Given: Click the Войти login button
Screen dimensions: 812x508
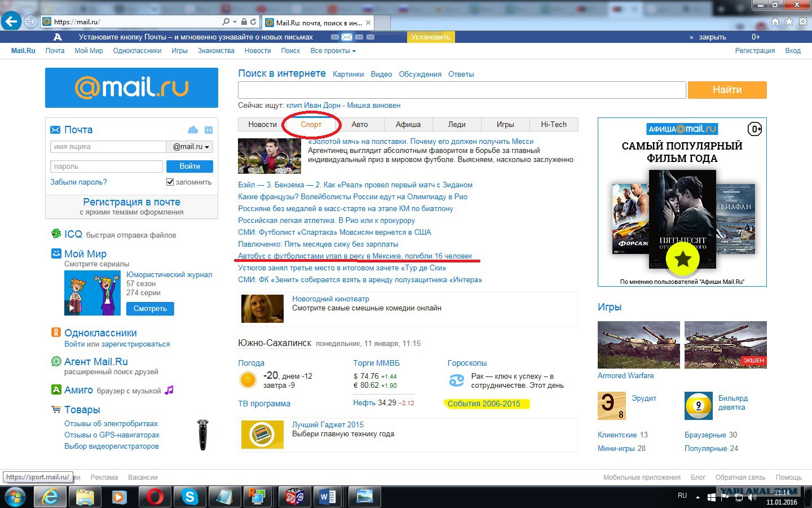Looking at the screenshot, I should pyautogui.click(x=189, y=167).
